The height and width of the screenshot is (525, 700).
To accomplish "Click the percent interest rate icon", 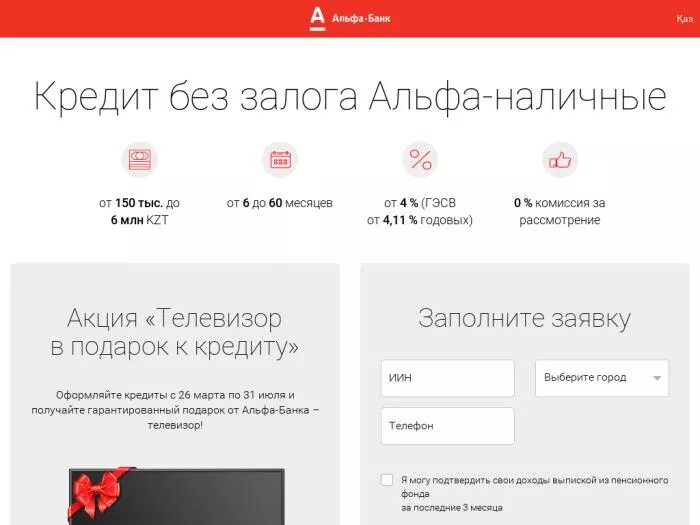I will click(420, 160).
